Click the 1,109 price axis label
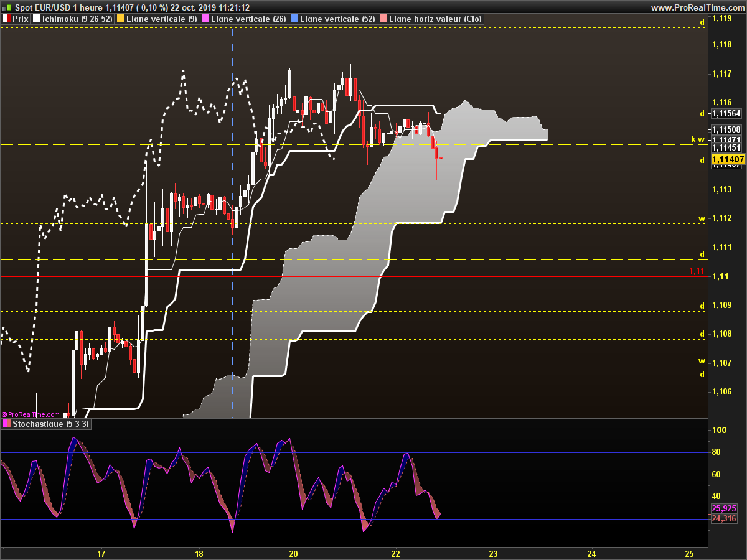 [x=722, y=305]
